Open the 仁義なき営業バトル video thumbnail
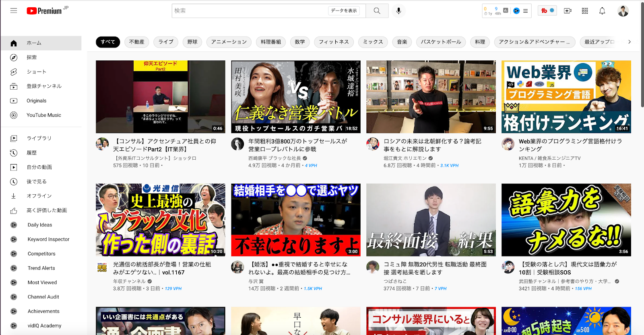Image resolution: width=644 pixels, height=335 pixels. 296,97
